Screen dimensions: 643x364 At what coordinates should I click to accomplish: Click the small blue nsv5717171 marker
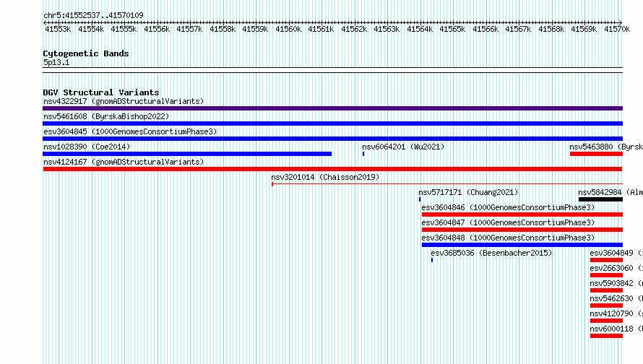pyautogui.click(x=420, y=199)
